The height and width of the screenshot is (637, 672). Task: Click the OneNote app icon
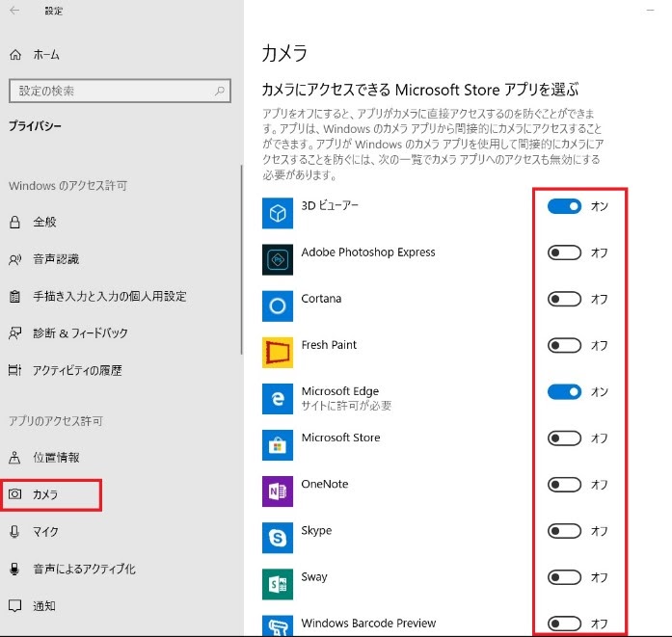pos(278,491)
